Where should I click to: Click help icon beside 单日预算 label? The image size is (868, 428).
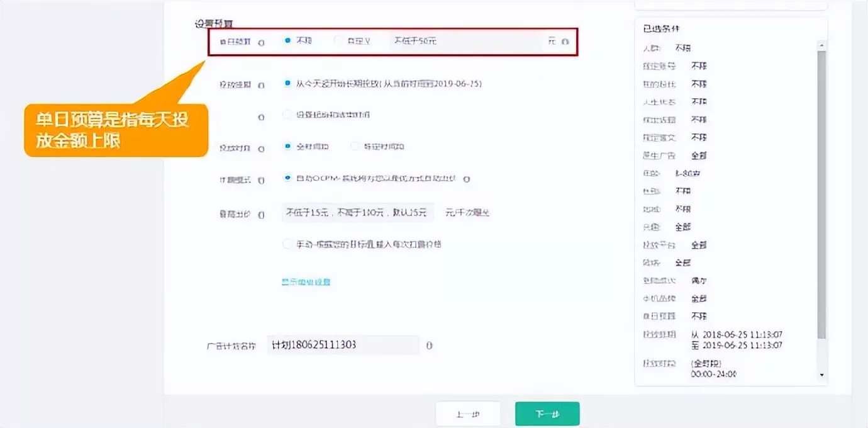click(261, 42)
